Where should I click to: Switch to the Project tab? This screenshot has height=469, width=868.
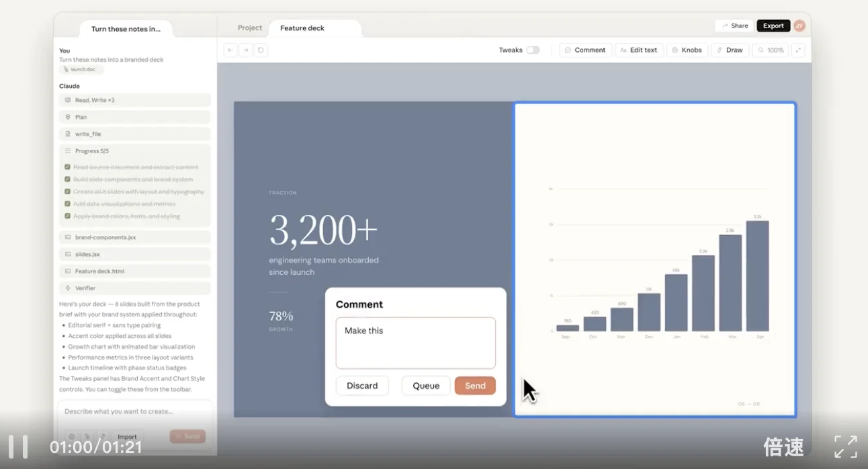point(249,28)
